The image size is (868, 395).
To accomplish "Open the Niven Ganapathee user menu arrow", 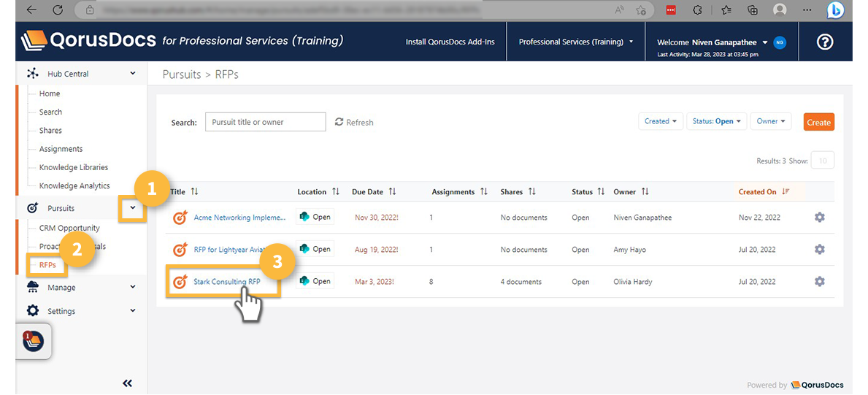I will pos(765,42).
